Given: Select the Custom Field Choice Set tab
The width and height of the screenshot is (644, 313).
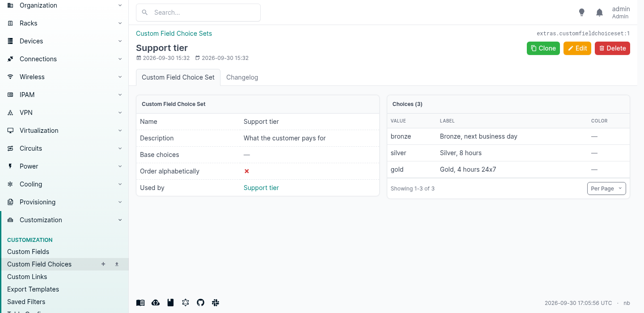Looking at the screenshot, I should pyautogui.click(x=178, y=77).
